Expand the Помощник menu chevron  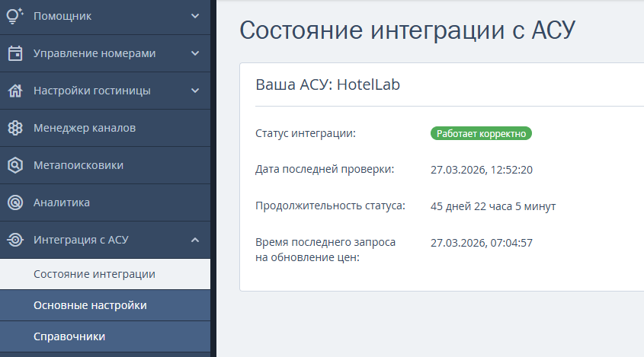195,16
